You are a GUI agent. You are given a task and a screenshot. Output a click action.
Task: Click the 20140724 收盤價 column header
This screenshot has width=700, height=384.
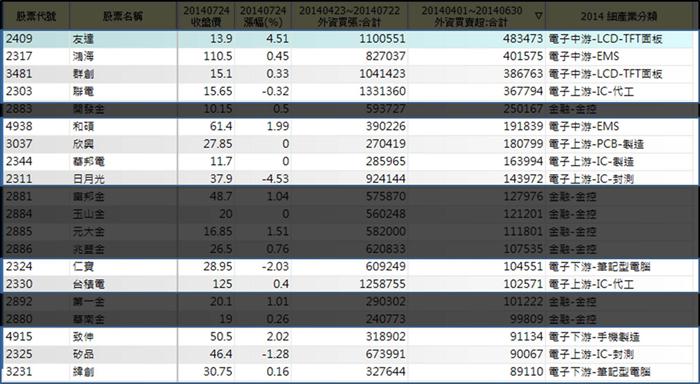[206, 17]
